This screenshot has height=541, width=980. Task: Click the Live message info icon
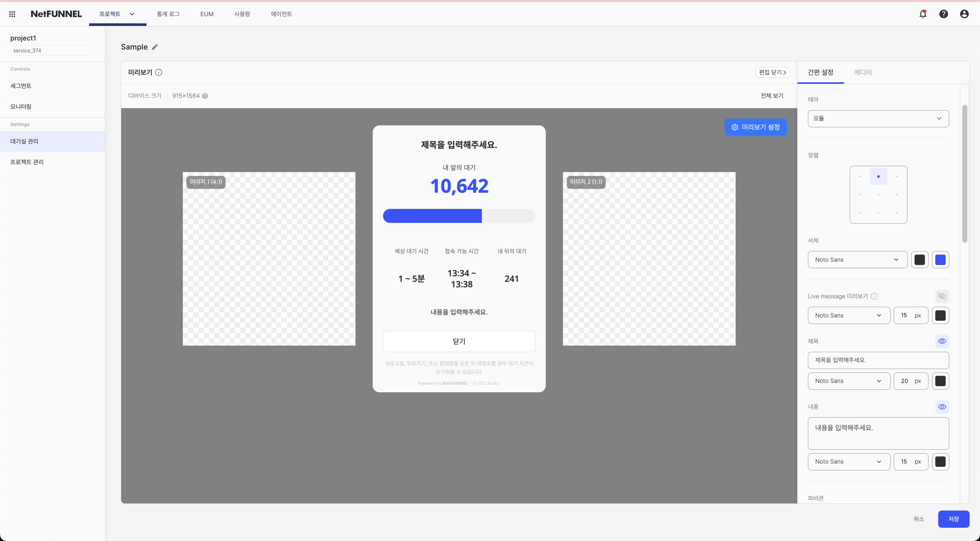pos(874,296)
